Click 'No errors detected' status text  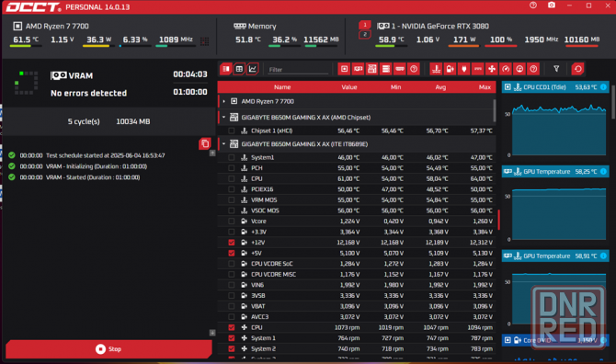89,93
